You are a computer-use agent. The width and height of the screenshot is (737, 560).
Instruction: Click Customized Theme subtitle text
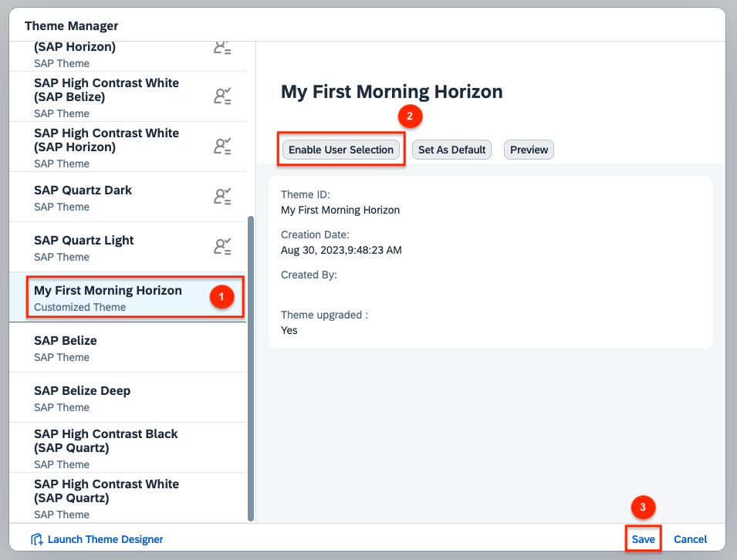(80, 307)
